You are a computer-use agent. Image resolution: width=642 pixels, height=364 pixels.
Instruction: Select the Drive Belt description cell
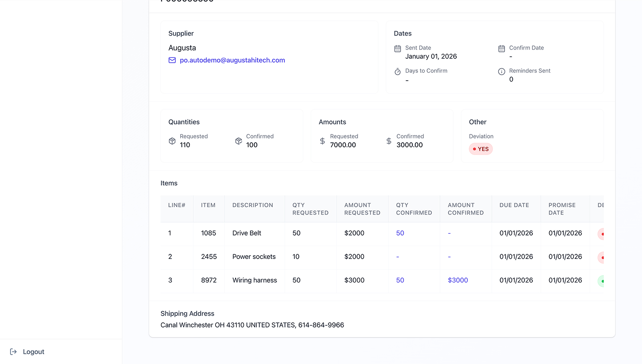247,233
